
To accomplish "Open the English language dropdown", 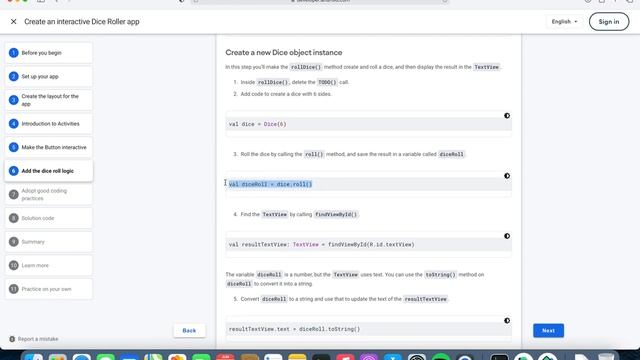I will point(564,22).
